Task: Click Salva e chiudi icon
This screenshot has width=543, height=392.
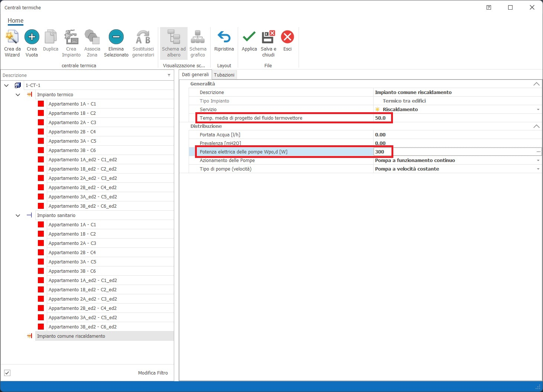Action: pyautogui.click(x=268, y=38)
